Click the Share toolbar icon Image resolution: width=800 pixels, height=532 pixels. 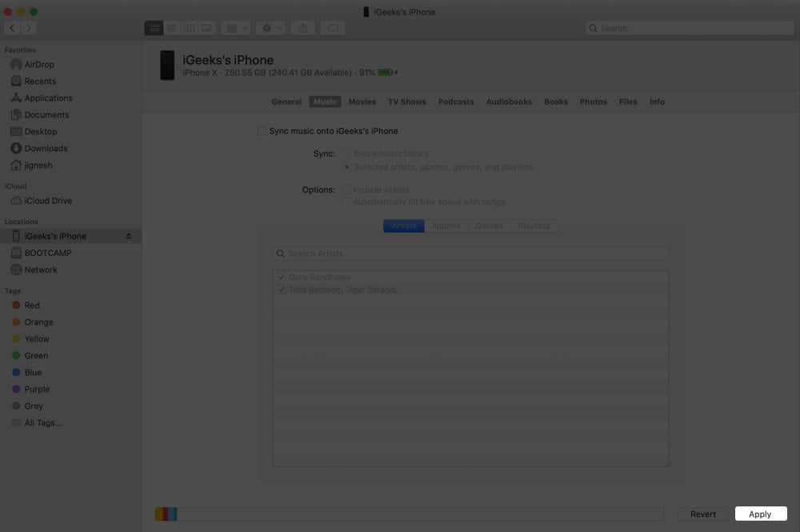pyautogui.click(x=302, y=28)
